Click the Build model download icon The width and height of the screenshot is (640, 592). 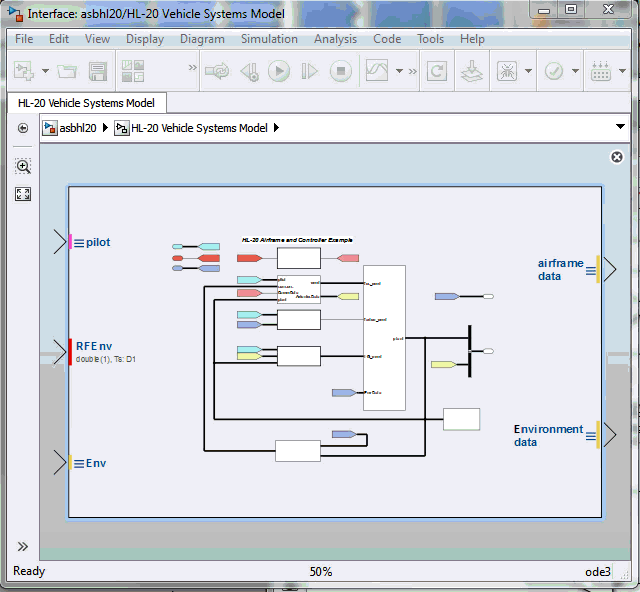[x=469, y=71]
